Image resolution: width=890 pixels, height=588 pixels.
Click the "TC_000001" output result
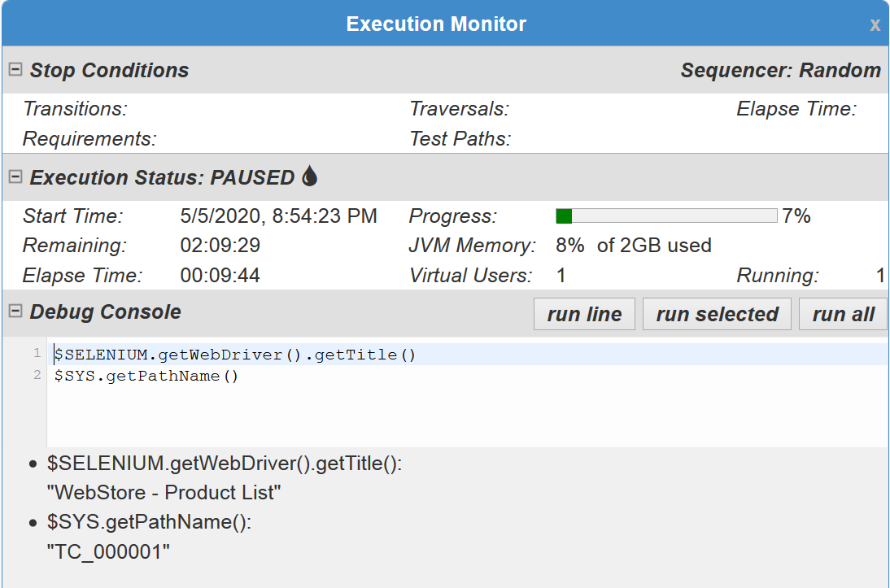pos(109,551)
